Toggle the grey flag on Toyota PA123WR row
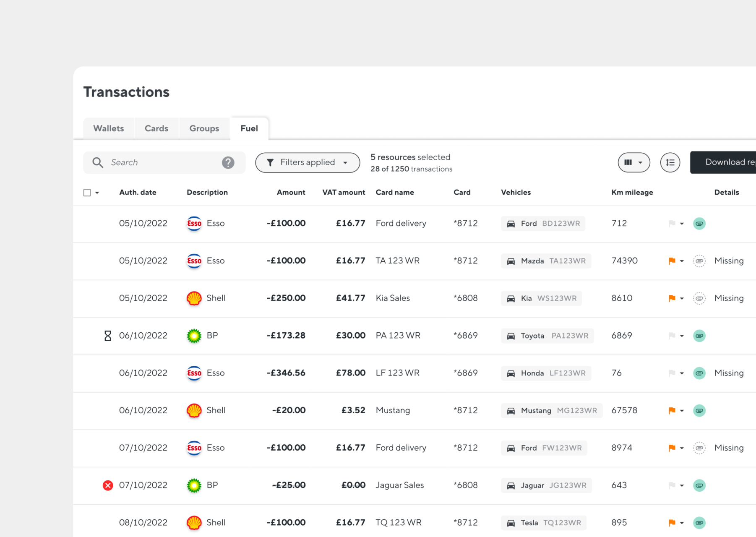Viewport: 756px width, 537px height. (672, 336)
